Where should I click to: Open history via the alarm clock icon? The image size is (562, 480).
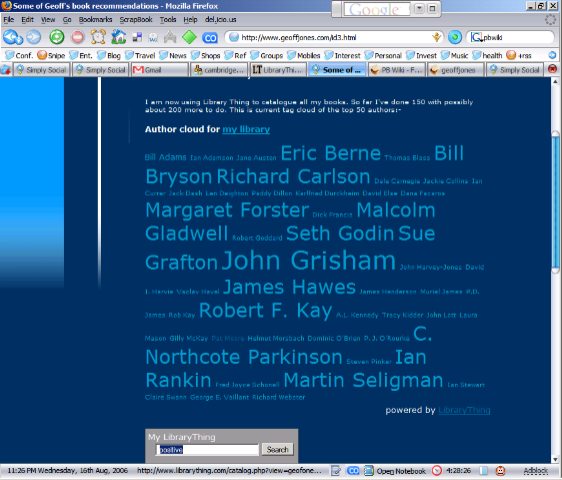98,37
